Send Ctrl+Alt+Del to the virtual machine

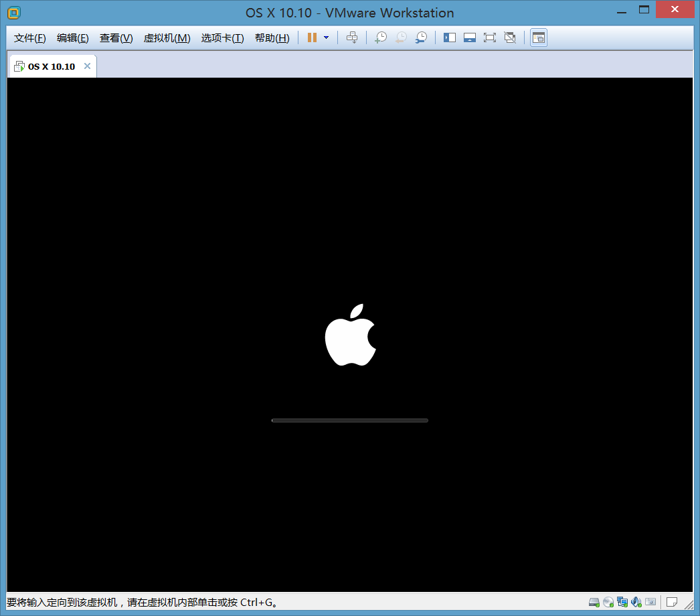pyautogui.click(x=352, y=37)
